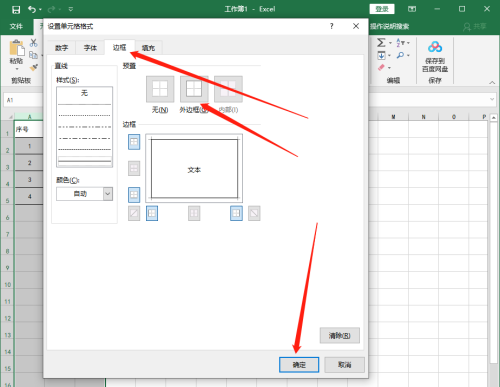
Task: Toggle the top border button
Action: [x=134, y=142]
